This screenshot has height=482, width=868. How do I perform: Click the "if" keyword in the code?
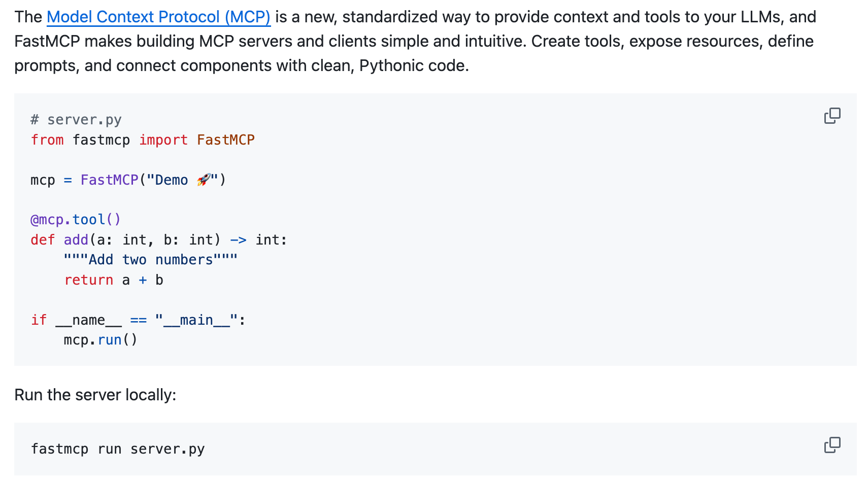[39, 320]
